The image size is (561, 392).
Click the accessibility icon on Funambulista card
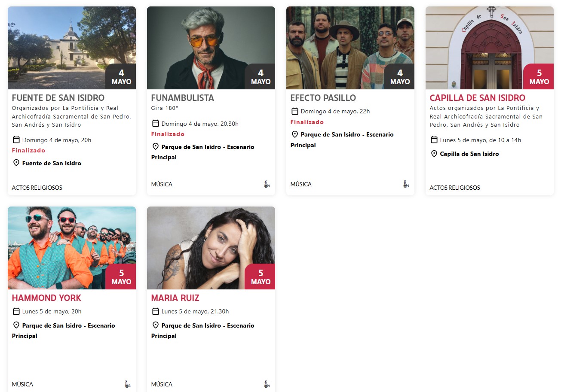267,184
